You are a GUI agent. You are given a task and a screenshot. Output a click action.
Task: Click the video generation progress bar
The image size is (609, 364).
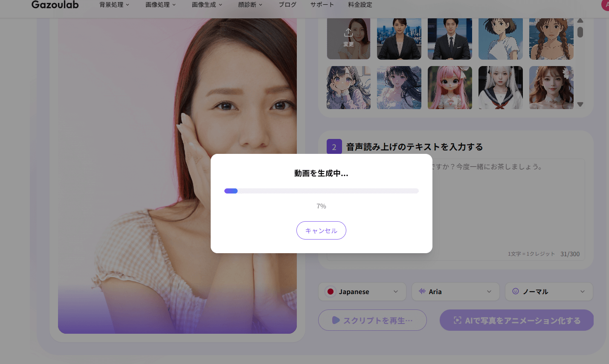coord(321,191)
